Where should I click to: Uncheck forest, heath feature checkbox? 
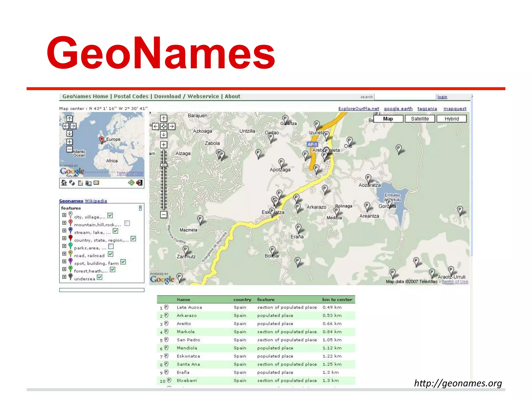pos(112,269)
